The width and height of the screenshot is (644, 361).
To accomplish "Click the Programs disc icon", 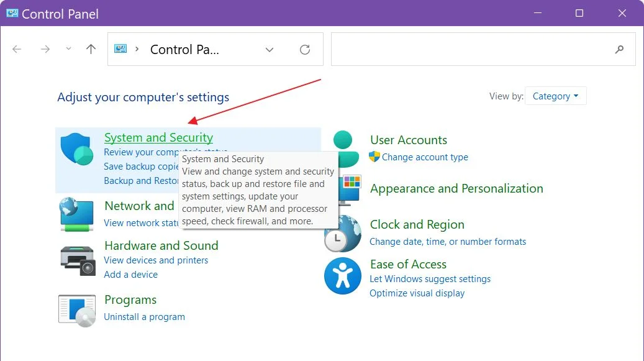I will point(77,311).
